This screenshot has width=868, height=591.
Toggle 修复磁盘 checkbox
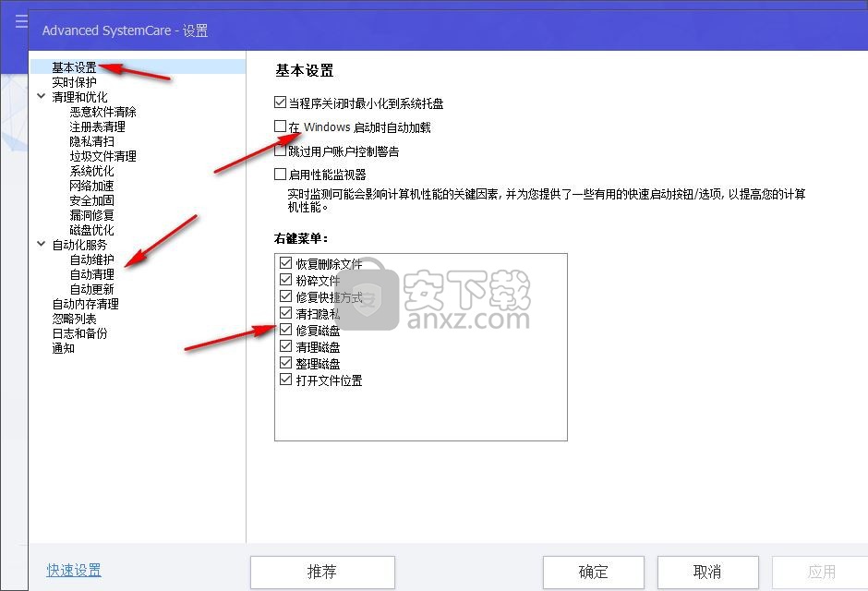[x=285, y=331]
